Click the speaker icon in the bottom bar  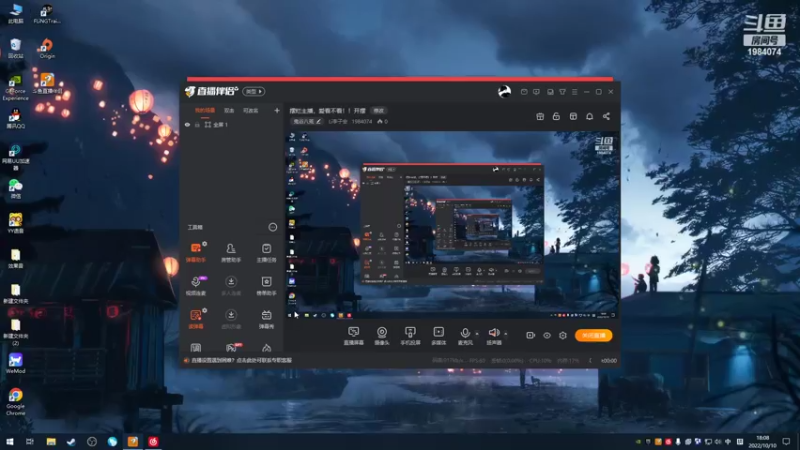pos(493,333)
